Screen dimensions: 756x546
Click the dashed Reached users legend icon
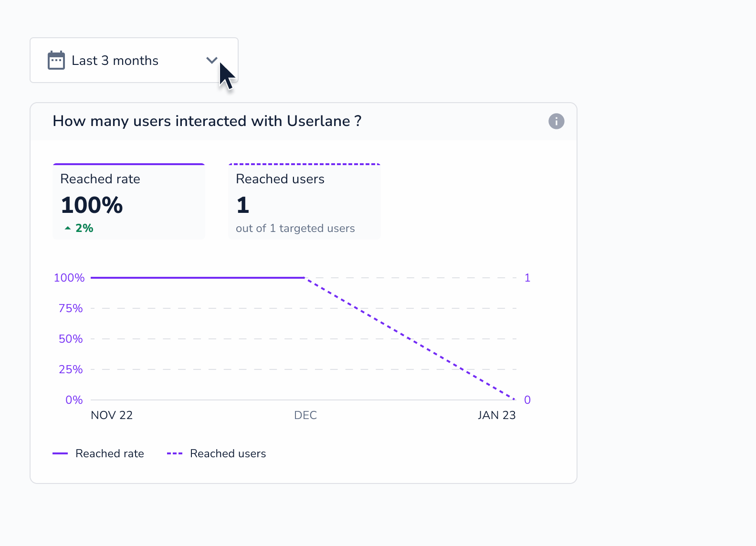click(175, 453)
